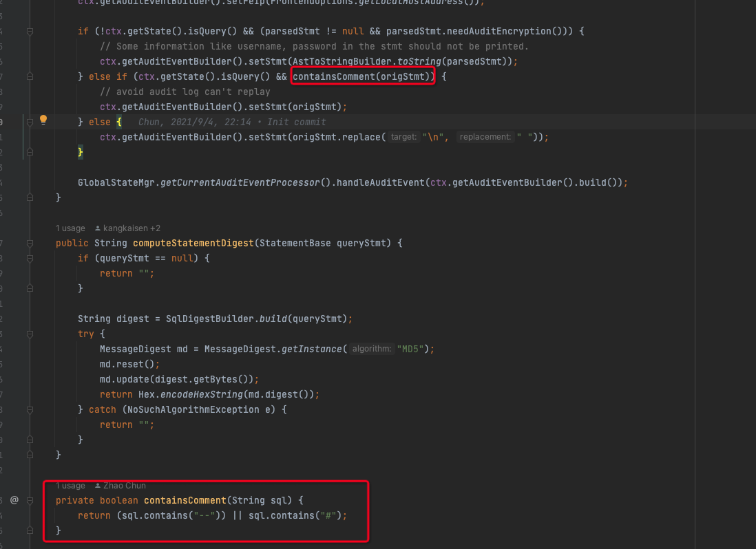The width and height of the screenshot is (756, 549).
Task: Click author hint 'kangkaisen +2'
Action: click(128, 228)
